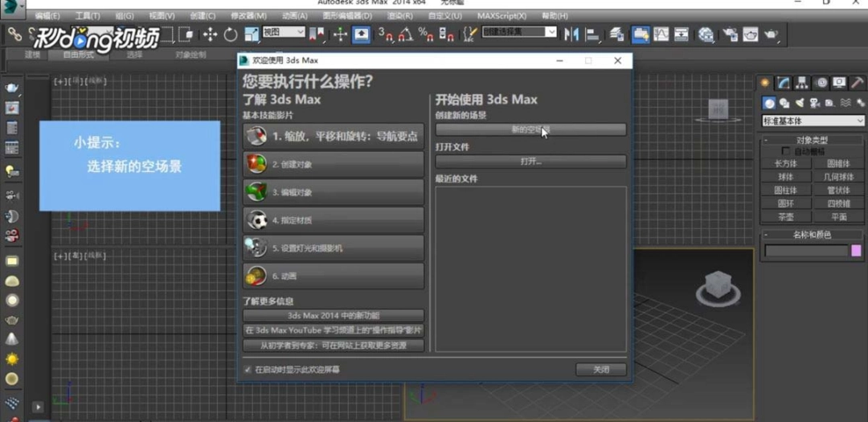Screen dimensions: 868x422
Task: Select Space Warps category in Create panel
Action: click(x=845, y=103)
